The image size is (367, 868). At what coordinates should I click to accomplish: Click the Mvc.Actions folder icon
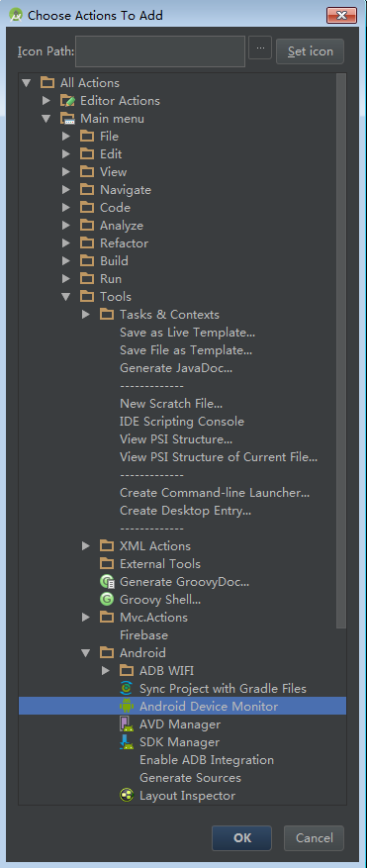pos(107,617)
